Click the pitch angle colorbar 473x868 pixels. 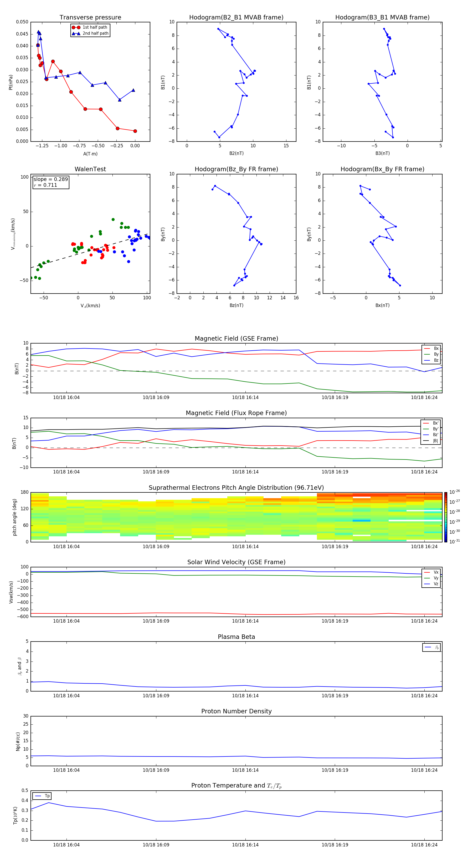click(446, 517)
